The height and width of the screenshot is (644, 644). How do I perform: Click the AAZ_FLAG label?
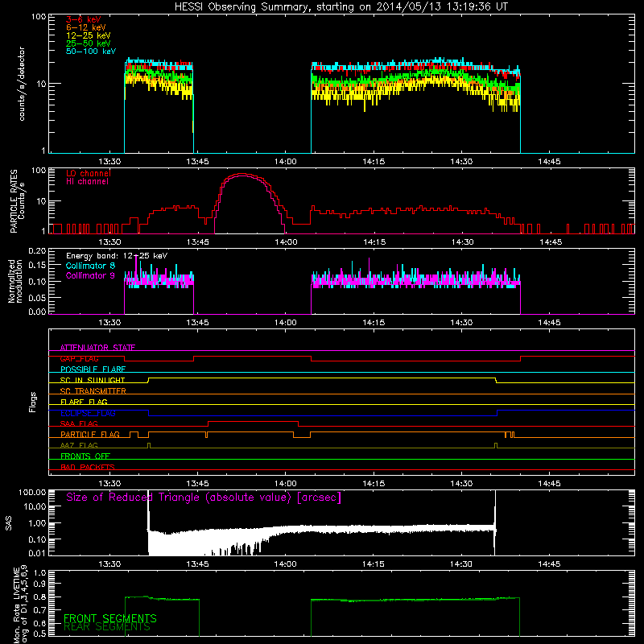tap(79, 445)
